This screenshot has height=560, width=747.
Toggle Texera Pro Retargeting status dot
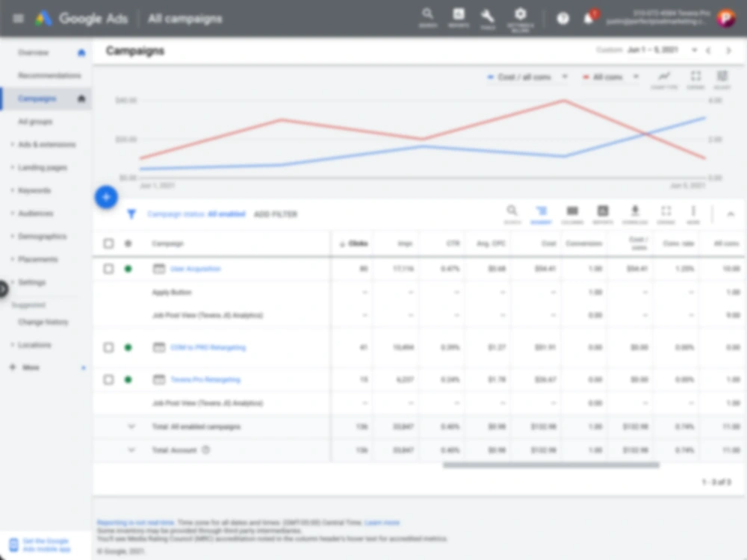coord(128,379)
